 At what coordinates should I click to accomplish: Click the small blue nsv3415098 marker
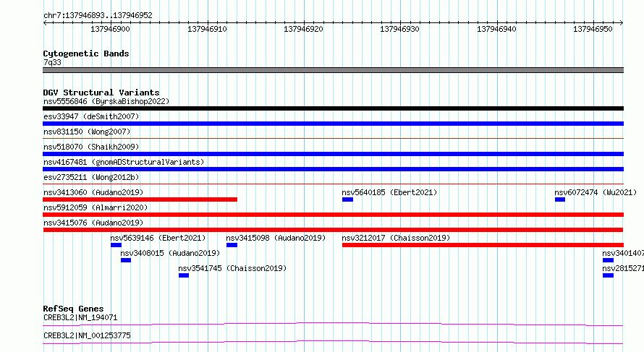click(232, 245)
